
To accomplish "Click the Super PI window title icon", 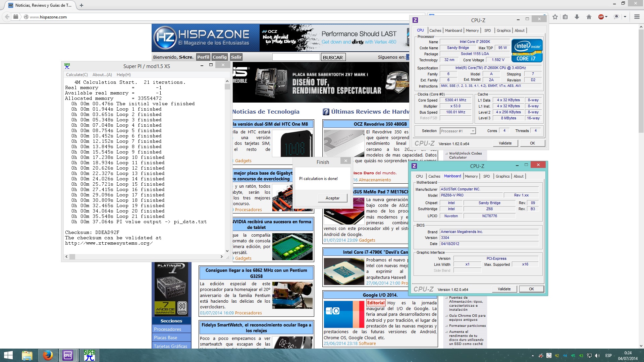I will [67, 66].
